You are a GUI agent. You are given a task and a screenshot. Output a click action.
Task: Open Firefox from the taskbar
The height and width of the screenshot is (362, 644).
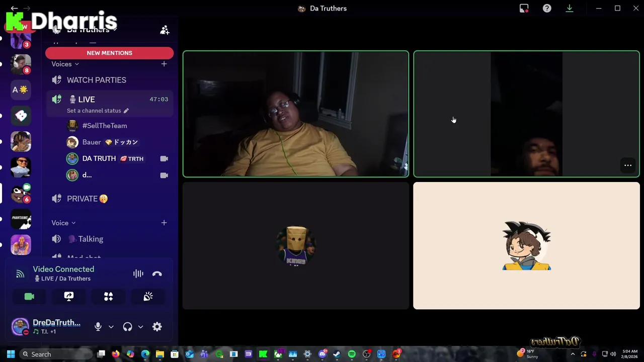click(x=116, y=354)
